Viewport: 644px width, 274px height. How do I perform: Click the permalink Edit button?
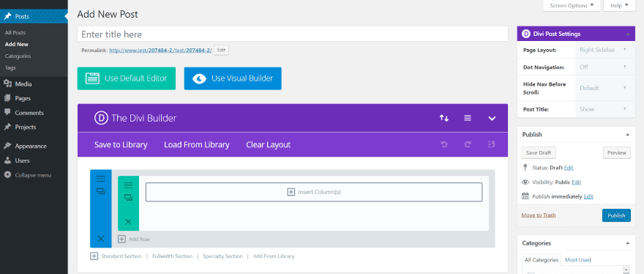221,50
